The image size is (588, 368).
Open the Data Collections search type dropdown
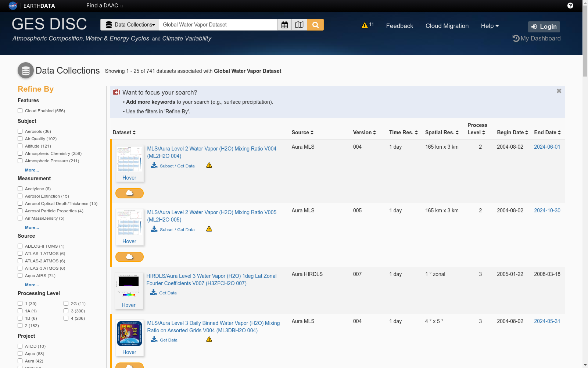[x=130, y=25]
